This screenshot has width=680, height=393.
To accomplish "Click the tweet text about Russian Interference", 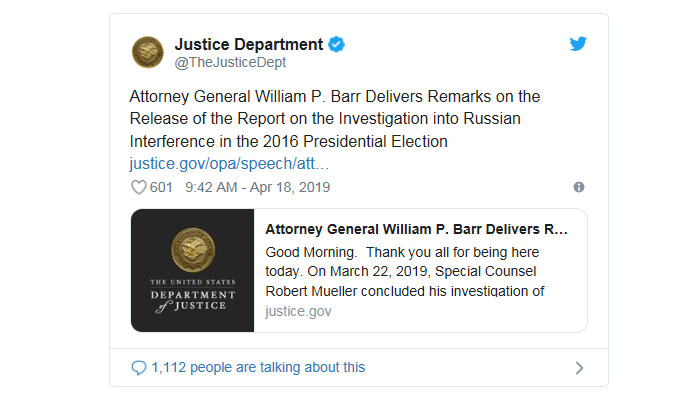I will pyautogui.click(x=335, y=119).
